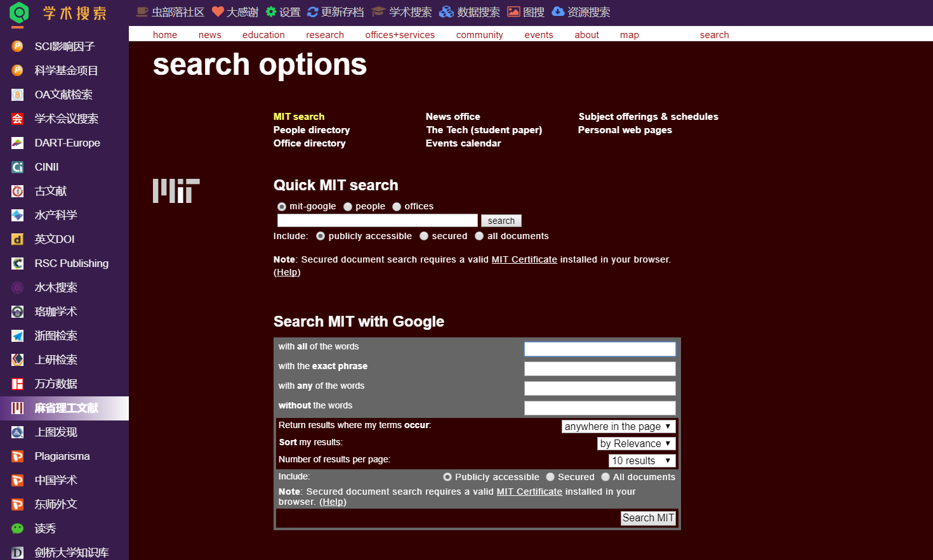Image resolution: width=933 pixels, height=560 pixels.
Task: Switch to 数据搜索 top tab
Action: click(x=470, y=12)
